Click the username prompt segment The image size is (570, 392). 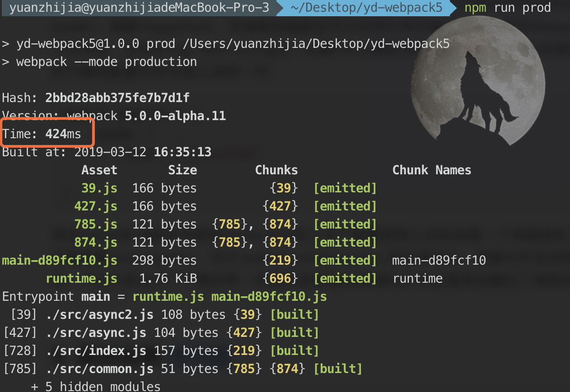(x=138, y=8)
